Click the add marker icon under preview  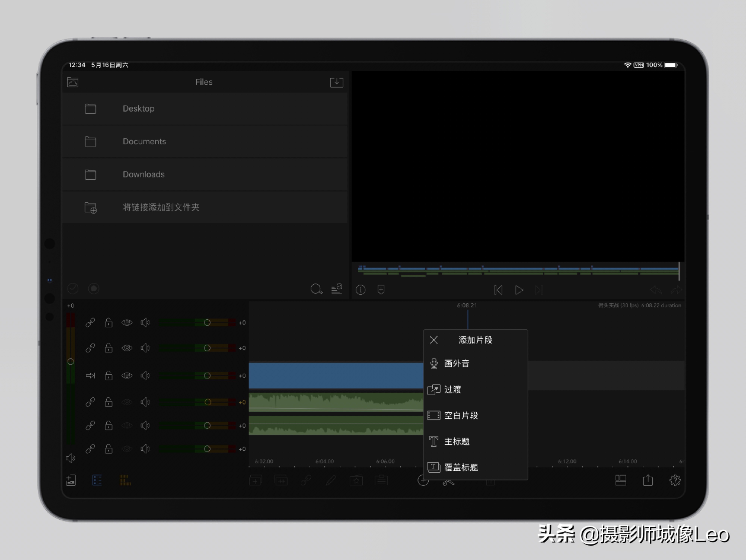click(x=381, y=290)
